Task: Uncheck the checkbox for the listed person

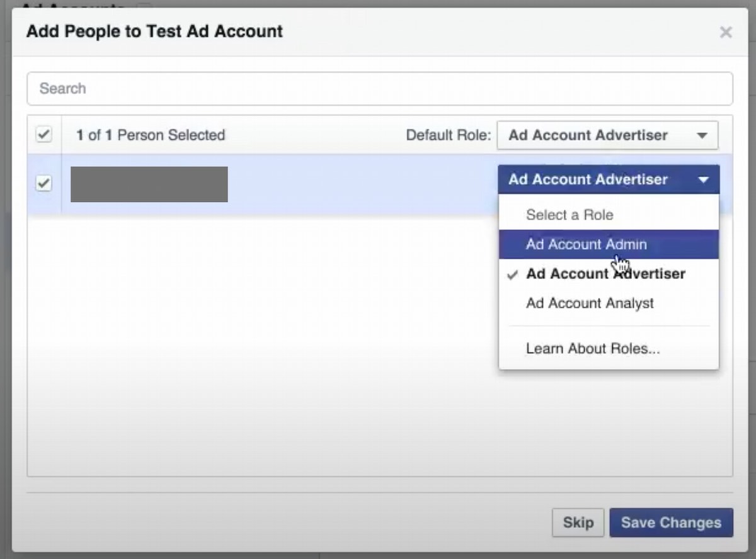Action: 44,184
